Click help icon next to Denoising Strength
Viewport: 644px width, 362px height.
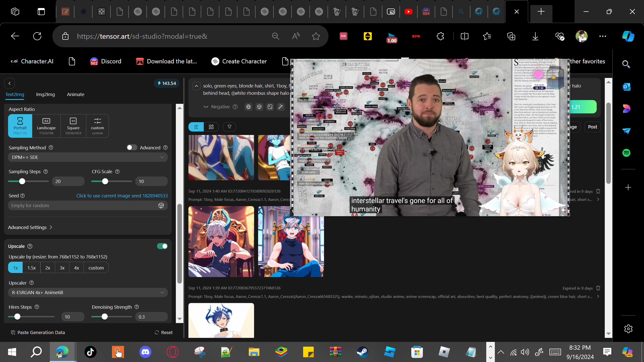137,307
